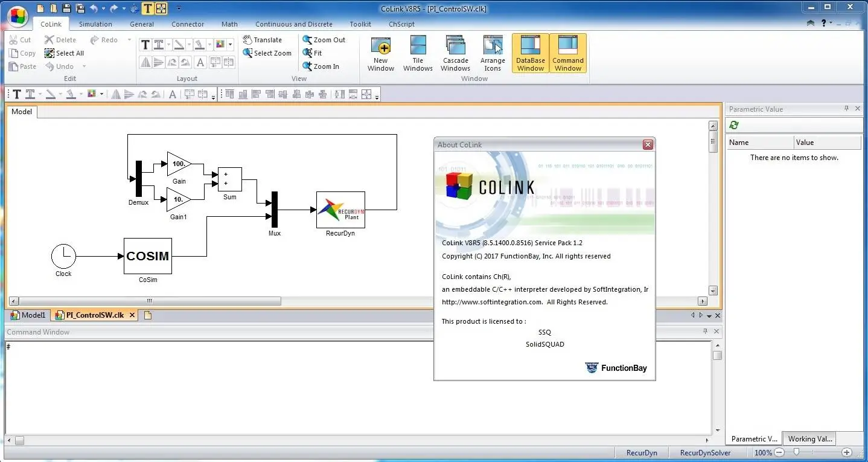This screenshot has width=868, height=462.
Task: Click the Redo arrow in quick access toolbar
Action: tap(113, 8)
